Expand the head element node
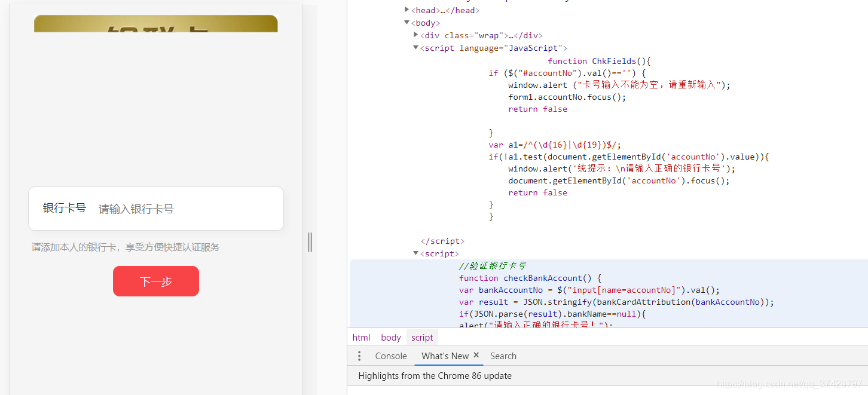The height and width of the screenshot is (395, 868). (407, 10)
